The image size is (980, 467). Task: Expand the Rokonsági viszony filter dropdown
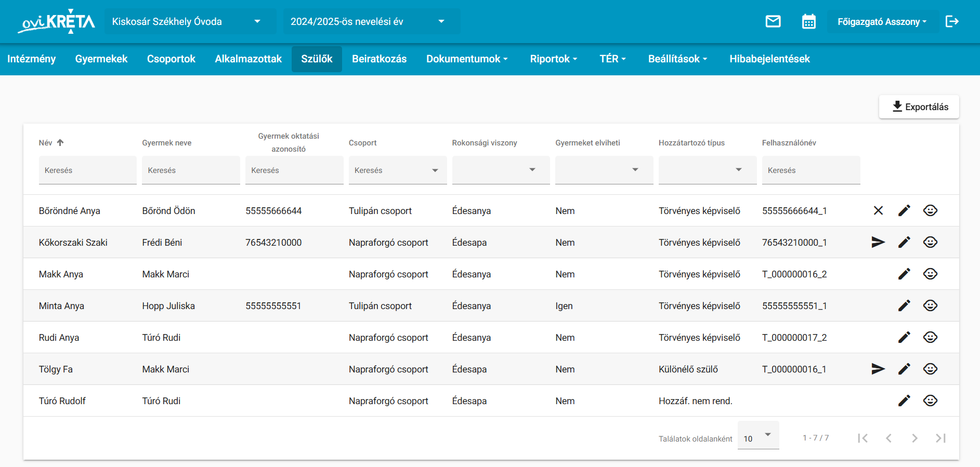click(501, 170)
